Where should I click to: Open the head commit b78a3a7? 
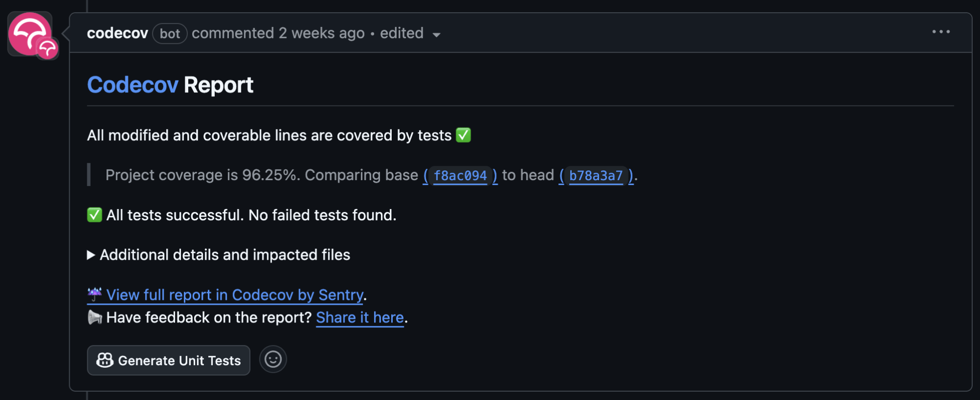pyautogui.click(x=596, y=175)
